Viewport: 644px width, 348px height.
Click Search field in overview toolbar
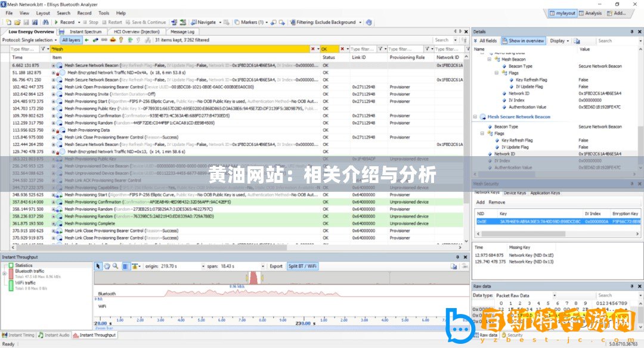(444, 40)
